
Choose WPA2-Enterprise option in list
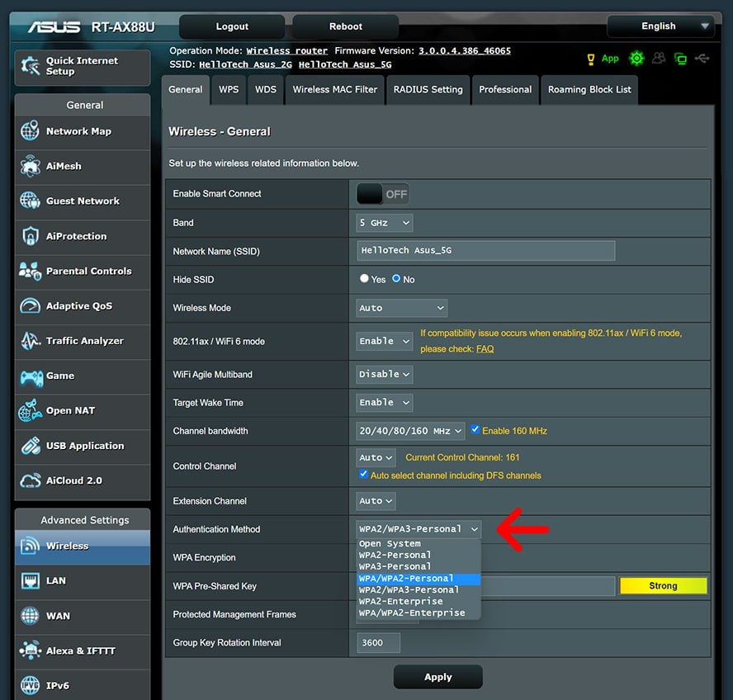(419, 601)
